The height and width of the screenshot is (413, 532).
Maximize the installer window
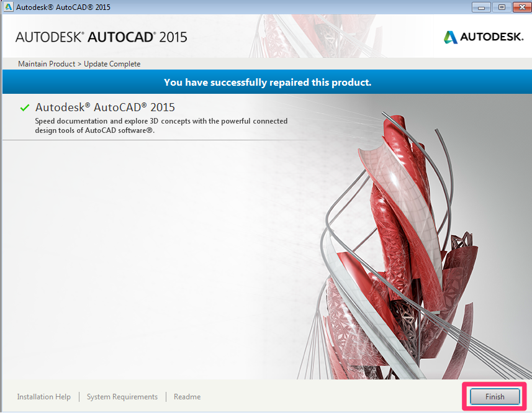click(502, 7)
